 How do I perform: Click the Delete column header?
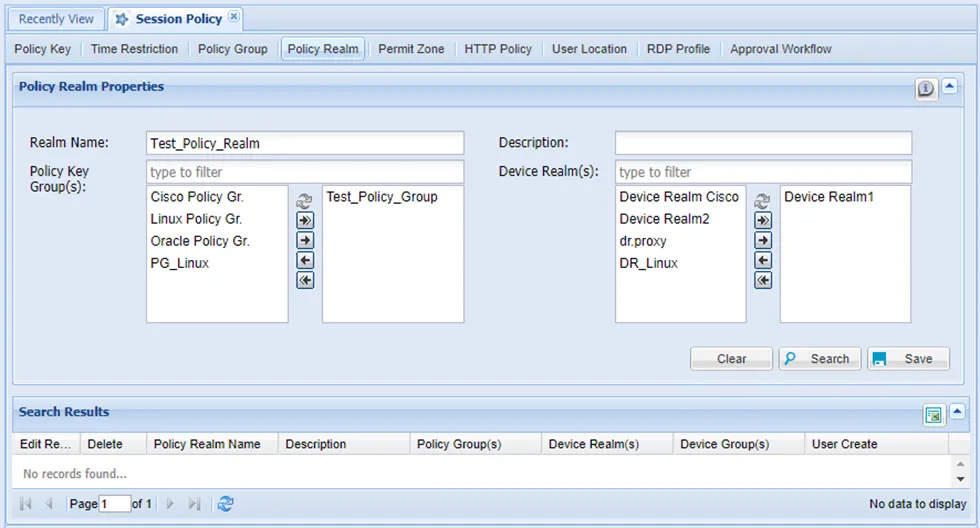[113, 444]
